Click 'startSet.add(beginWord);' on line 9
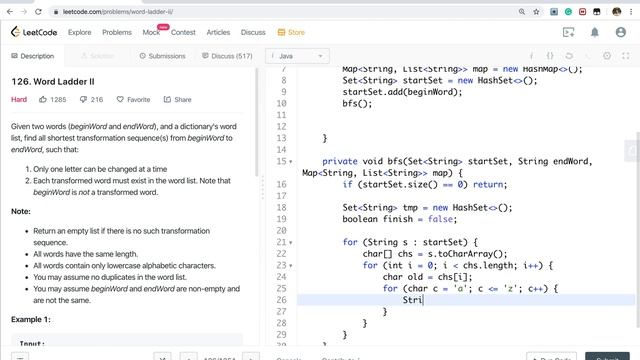 click(402, 92)
